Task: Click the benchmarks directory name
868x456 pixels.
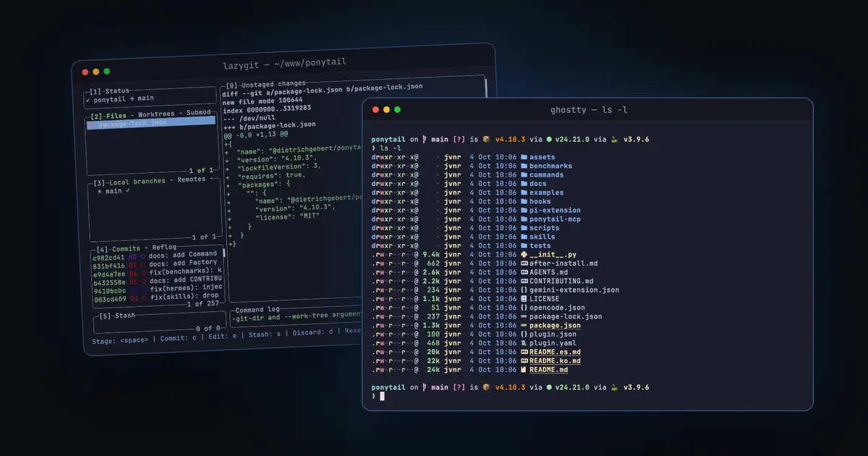Action: coord(550,166)
